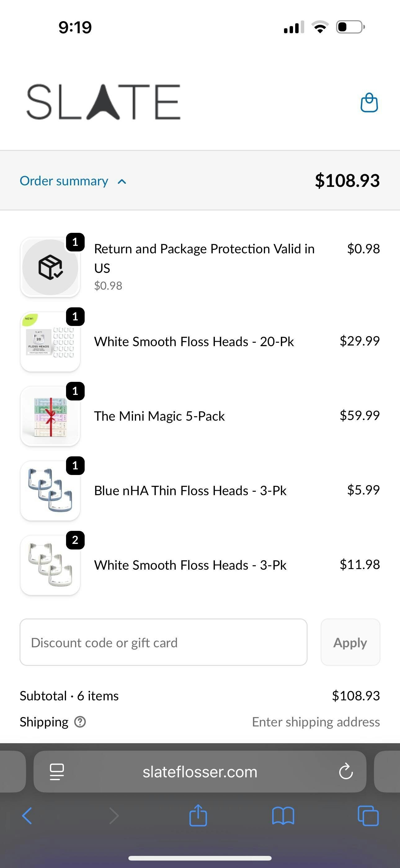
Task: Go back with Safari back arrow
Action: [x=27, y=816]
